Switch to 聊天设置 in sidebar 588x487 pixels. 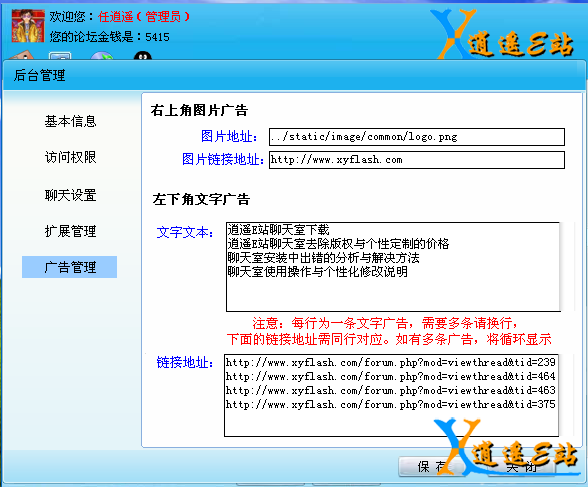coord(70,195)
